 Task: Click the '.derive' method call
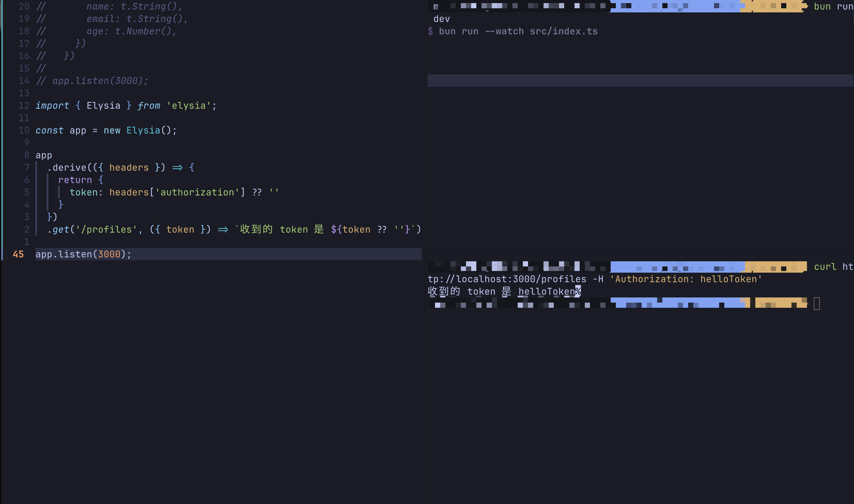coord(67,167)
